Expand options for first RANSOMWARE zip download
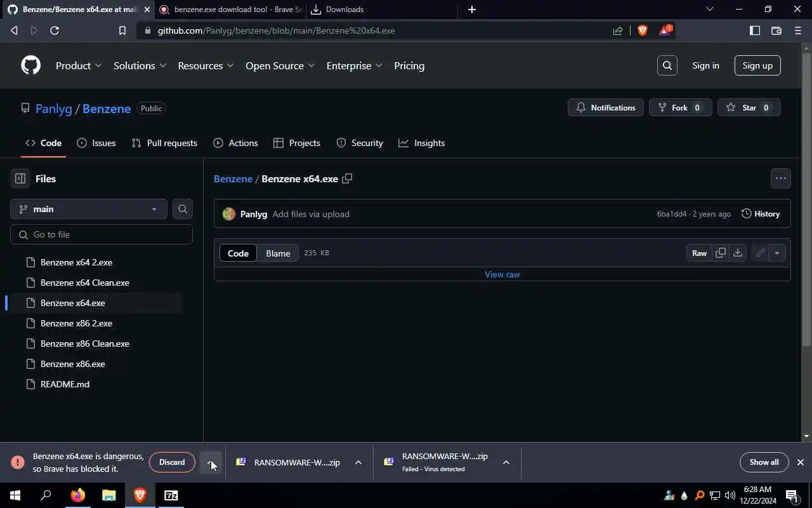Image resolution: width=812 pixels, height=508 pixels. click(x=358, y=462)
